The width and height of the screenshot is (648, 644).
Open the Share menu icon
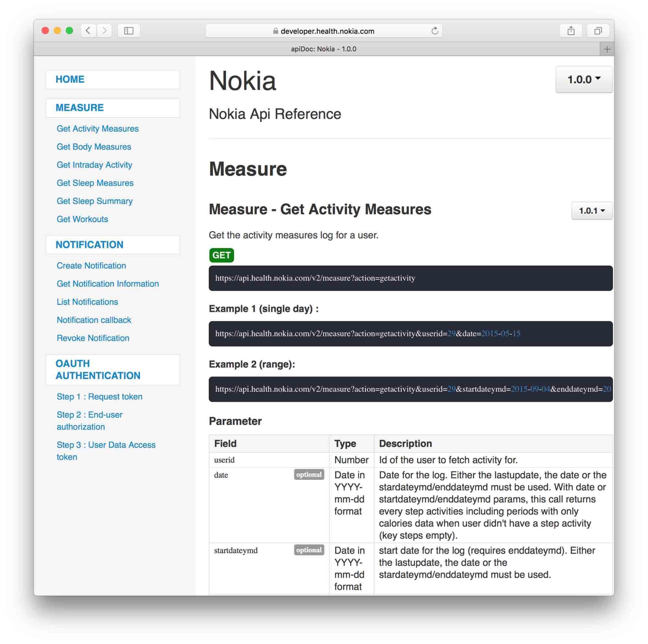[x=571, y=31]
